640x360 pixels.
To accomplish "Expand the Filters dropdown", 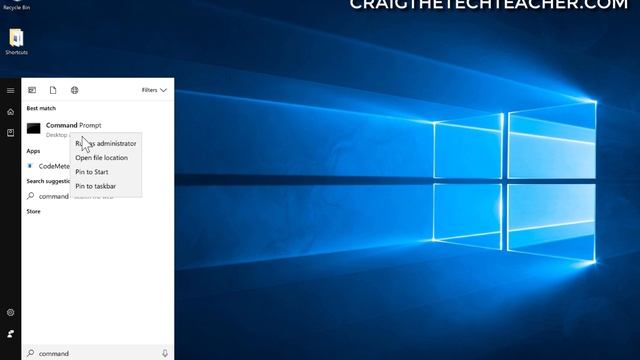I will point(154,90).
